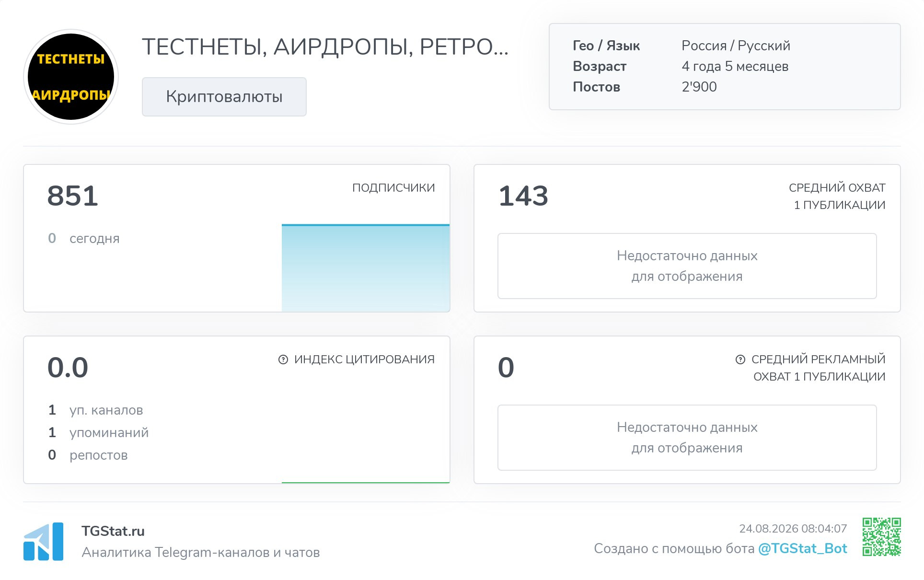Click the help icon next to Индекс цитирования

pyautogui.click(x=283, y=360)
